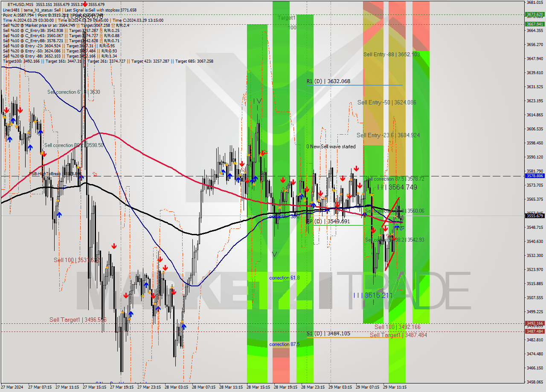Viewport: 546px width, 392px height.
Task: Click the 3458.065 value on the price scale
Action: pyautogui.click(x=535, y=382)
